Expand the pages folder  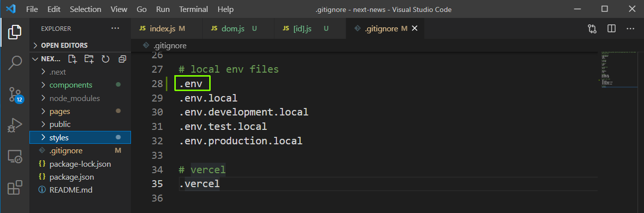click(81, 111)
